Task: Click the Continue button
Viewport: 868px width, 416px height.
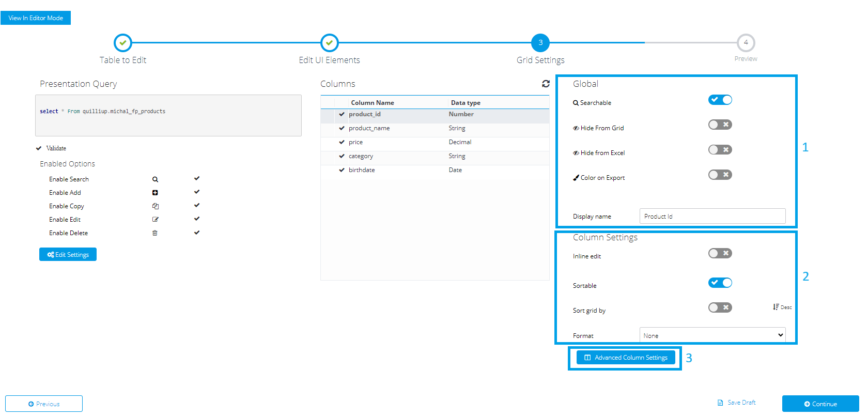Action: 820,404
